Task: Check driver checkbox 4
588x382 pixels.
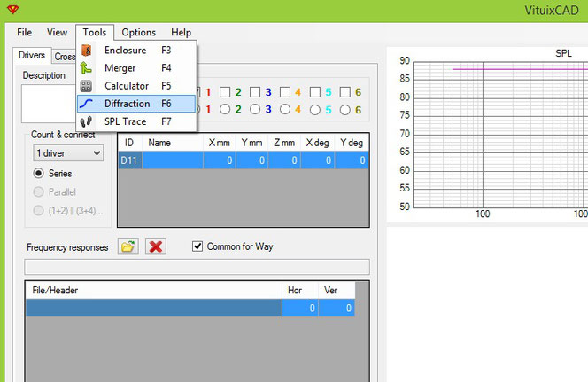Action: pos(285,92)
